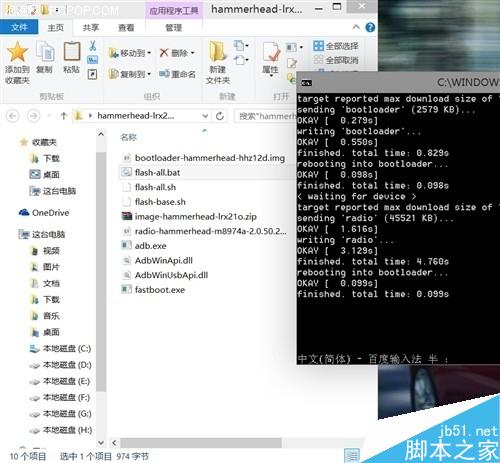
Task: Collapse the ribbon with the chevron
Action: 356,27
